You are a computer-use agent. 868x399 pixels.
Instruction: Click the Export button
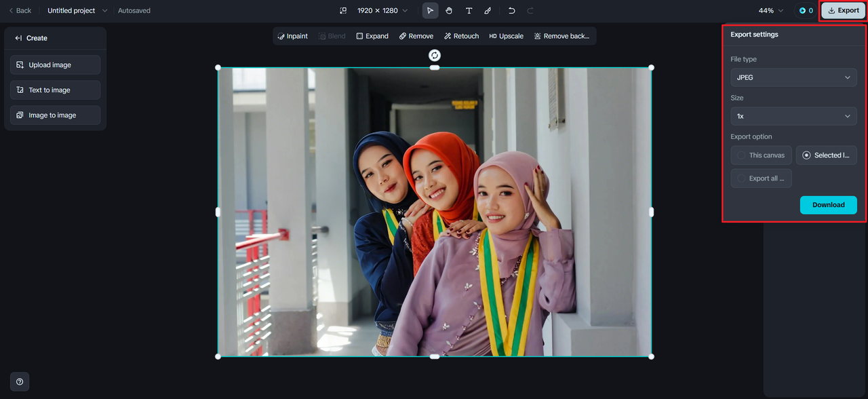click(843, 11)
